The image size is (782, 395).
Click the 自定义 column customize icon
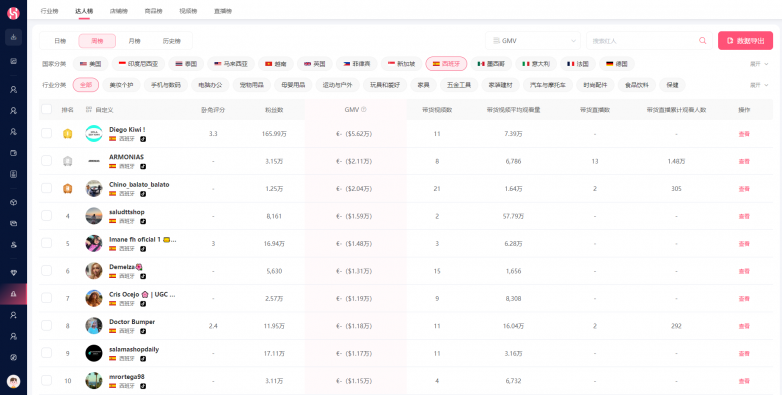(89, 110)
